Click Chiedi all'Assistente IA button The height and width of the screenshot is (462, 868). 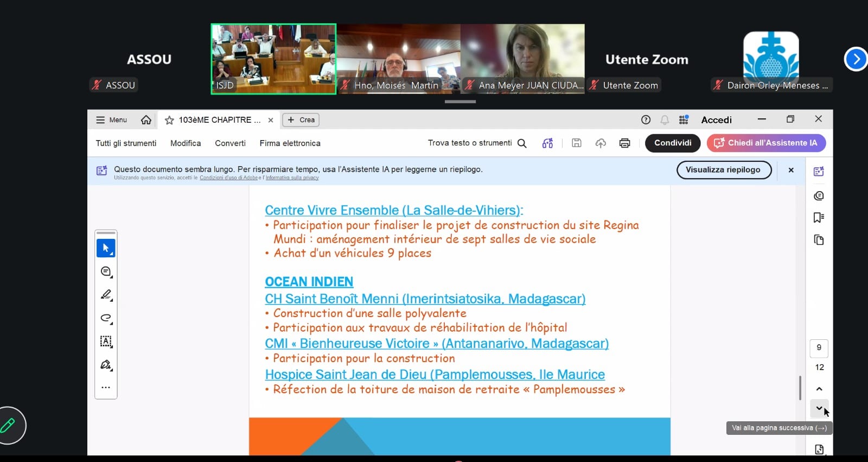766,143
